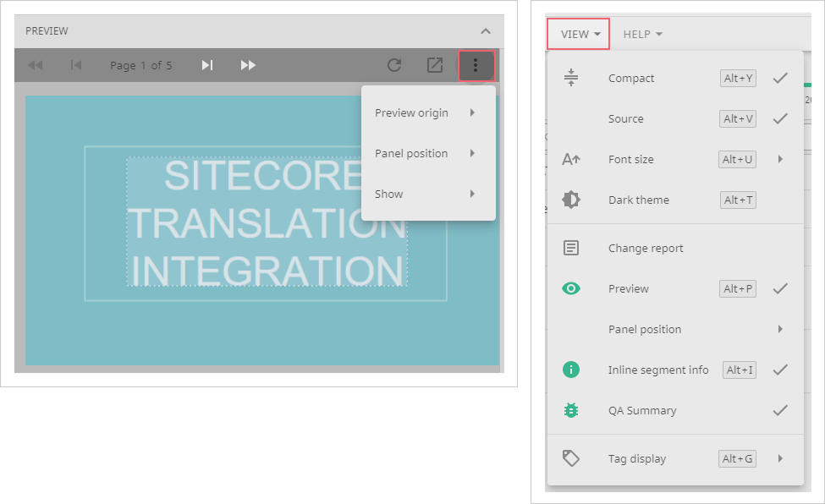Disable Inline segment info

(x=657, y=370)
